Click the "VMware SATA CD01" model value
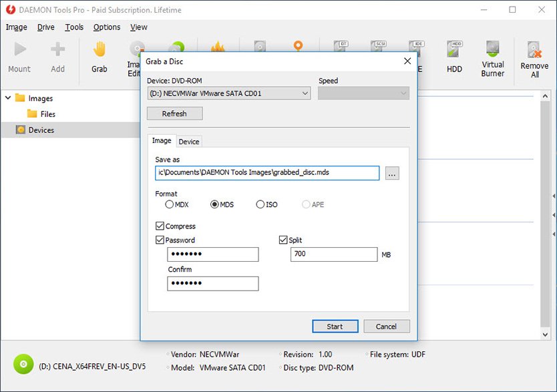 232,367
